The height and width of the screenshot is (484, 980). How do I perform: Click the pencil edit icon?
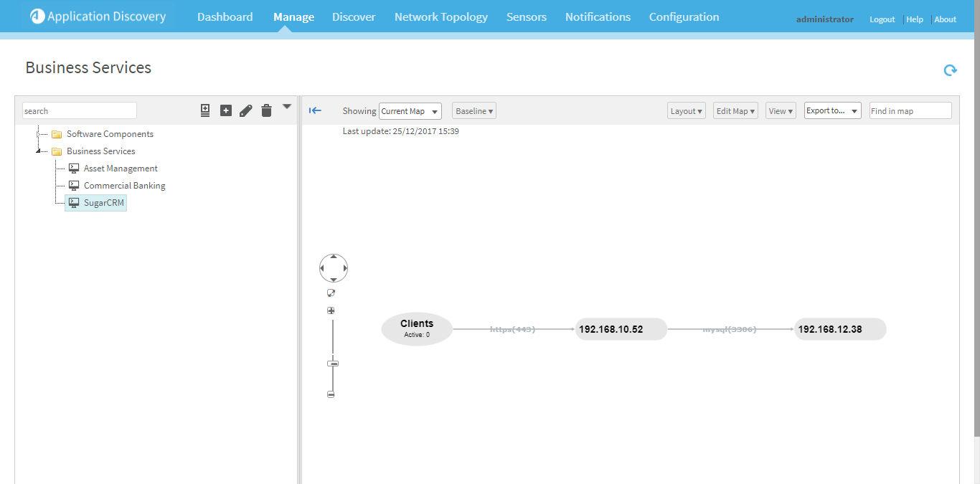point(246,110)
